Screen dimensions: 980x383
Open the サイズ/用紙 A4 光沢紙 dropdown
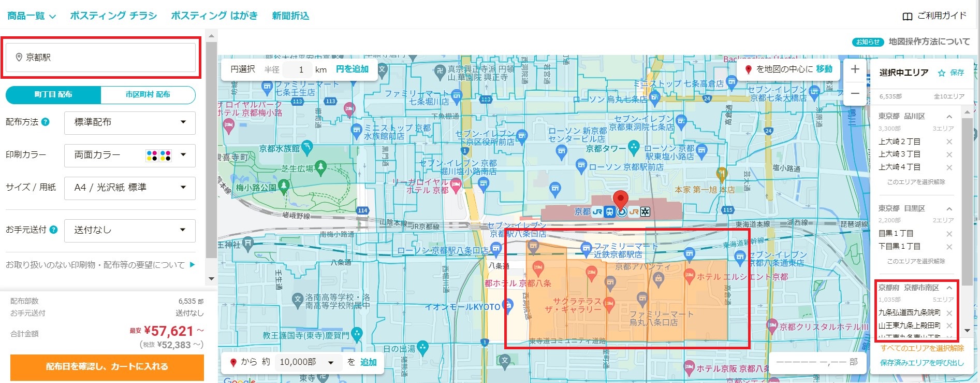pyautogui.click(x=130, y=188)
